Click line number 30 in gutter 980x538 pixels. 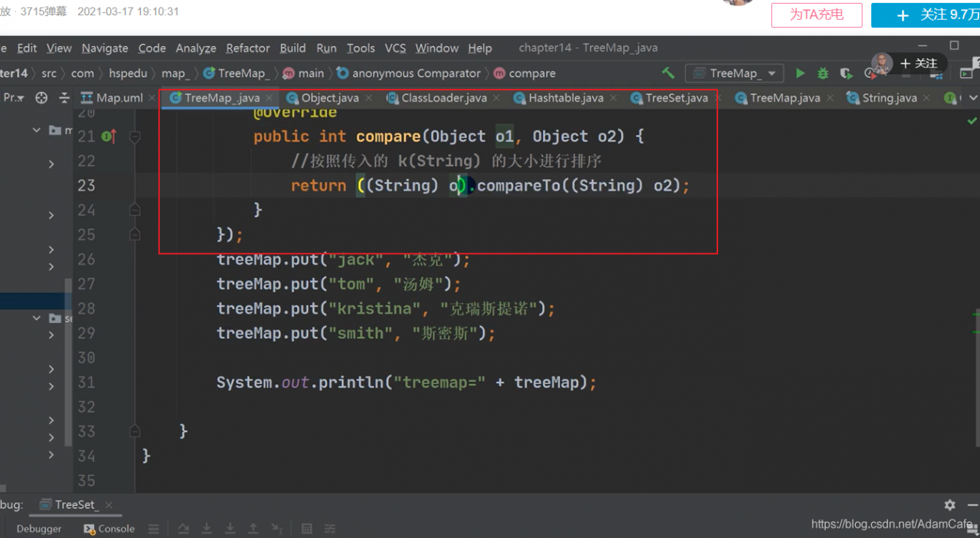pyautogui.click(x=87, y=357)
